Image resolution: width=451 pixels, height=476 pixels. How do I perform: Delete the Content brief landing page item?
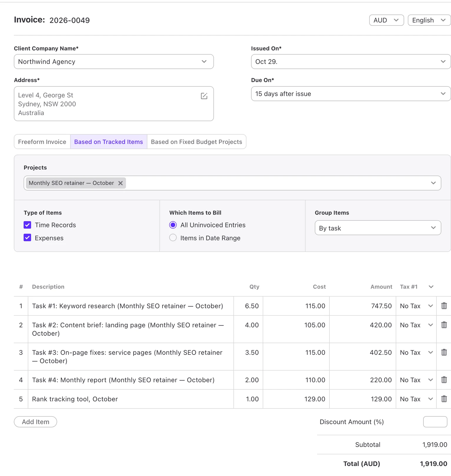pyautogui.click(x=444, y=325)
